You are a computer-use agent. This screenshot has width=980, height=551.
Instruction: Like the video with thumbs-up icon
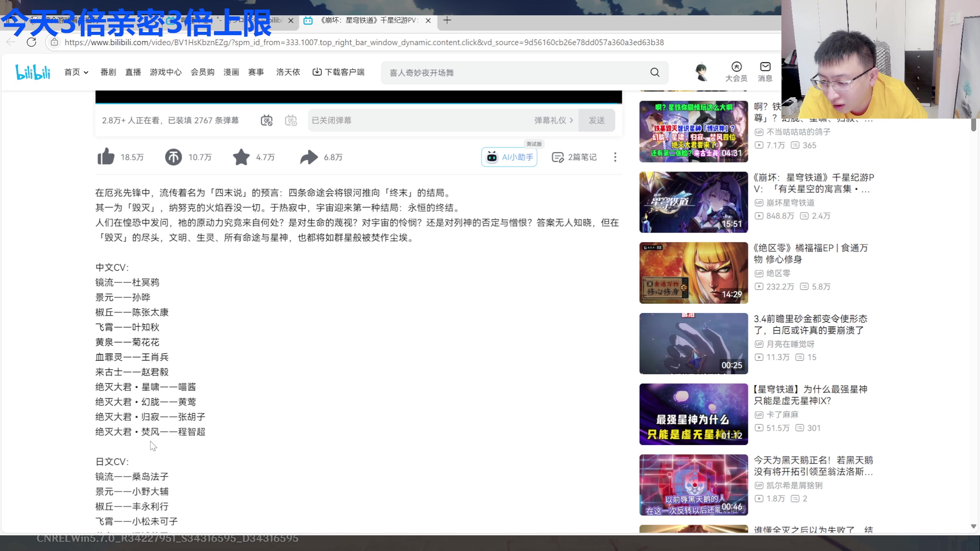click(106, 157)
